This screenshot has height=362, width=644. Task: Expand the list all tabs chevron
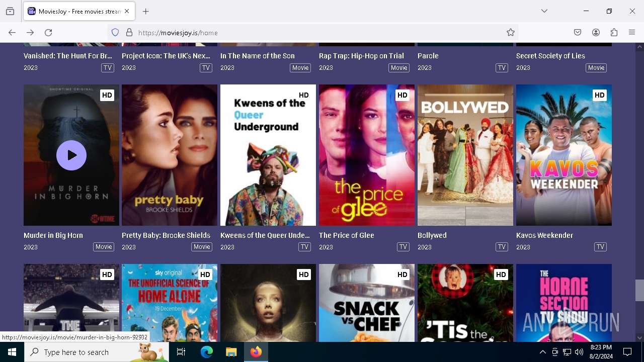point(544,11)
